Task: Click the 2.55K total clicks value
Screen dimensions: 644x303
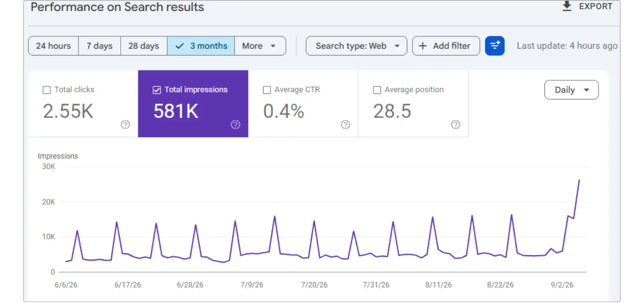Action: pyautogui.click(x=68, y=111)
